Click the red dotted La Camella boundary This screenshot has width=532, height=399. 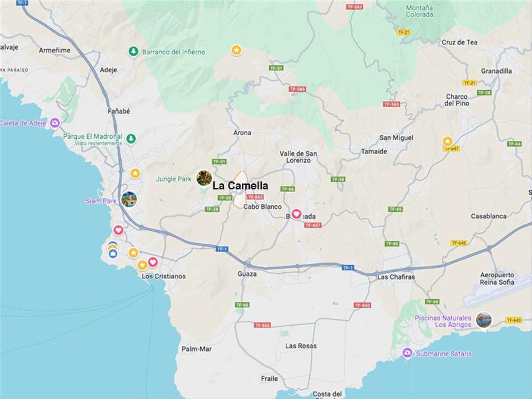(240, 190)
